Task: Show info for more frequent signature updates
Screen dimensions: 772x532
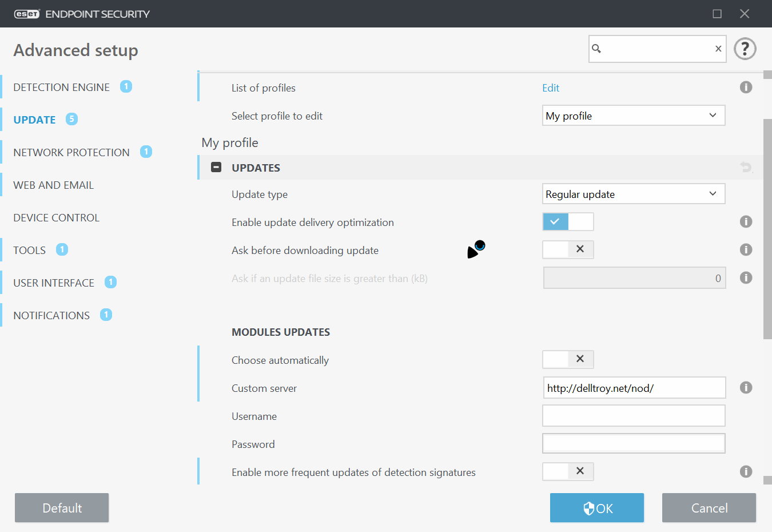Action: [746, 472]
